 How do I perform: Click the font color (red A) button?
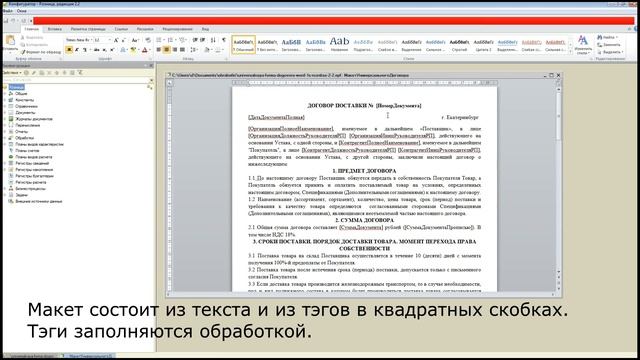tap(145, 50)
